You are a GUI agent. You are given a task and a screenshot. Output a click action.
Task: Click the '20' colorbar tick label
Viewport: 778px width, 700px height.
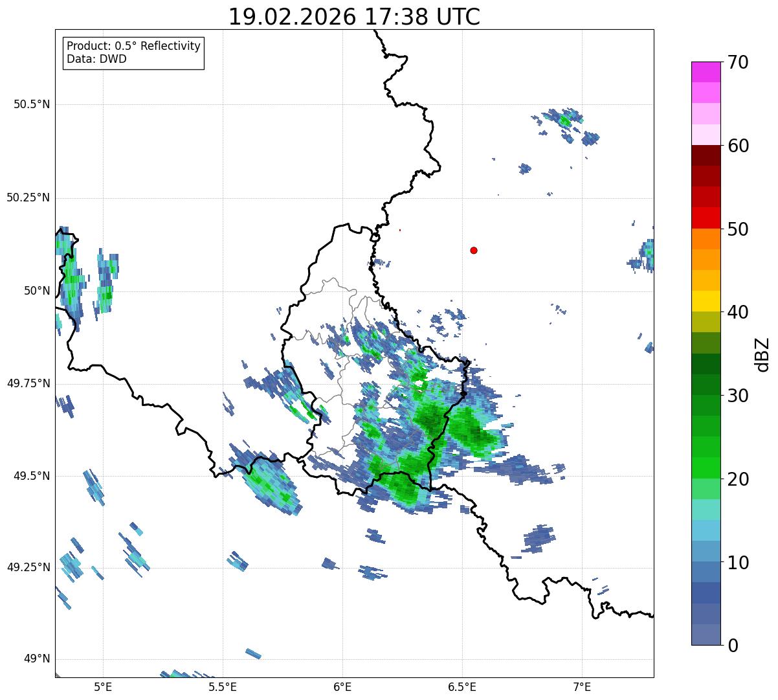click(738, 479)
